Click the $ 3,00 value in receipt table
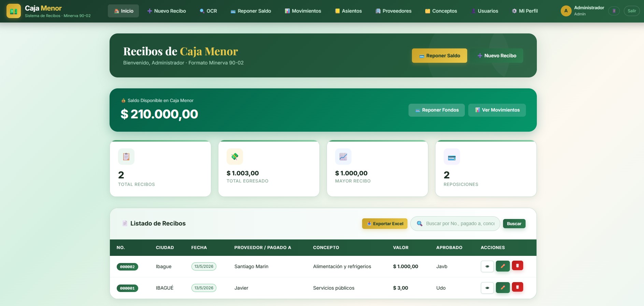This screenshot has width=644, height=306. [x=401, y=288]
